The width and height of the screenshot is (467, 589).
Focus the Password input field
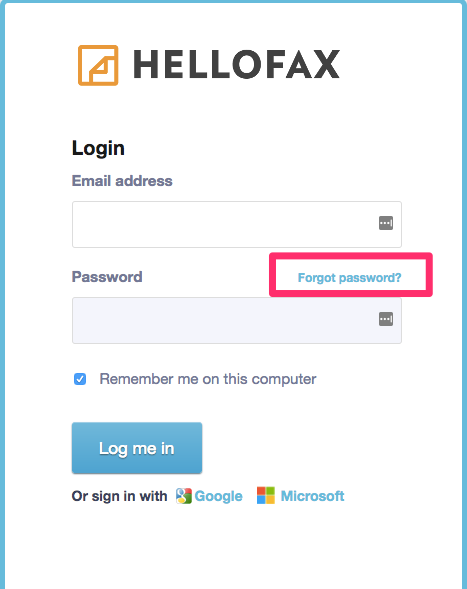pos(237,320)
